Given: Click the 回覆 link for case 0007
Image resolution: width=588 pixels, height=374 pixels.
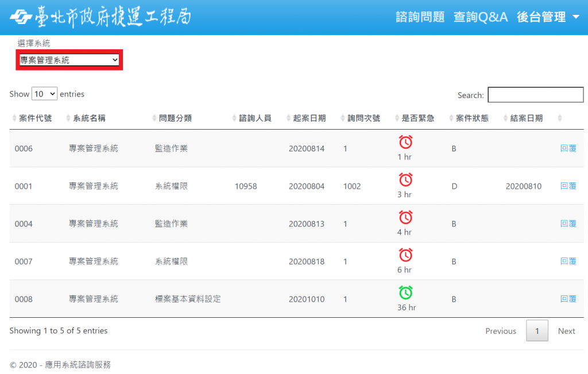Looking at the screenshot, I should [x=568, y=261].
